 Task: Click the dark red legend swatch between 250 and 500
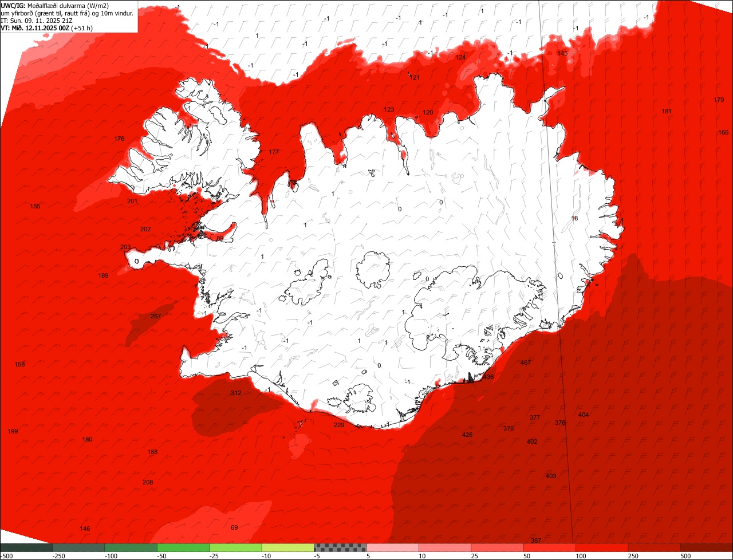point(654,547)
